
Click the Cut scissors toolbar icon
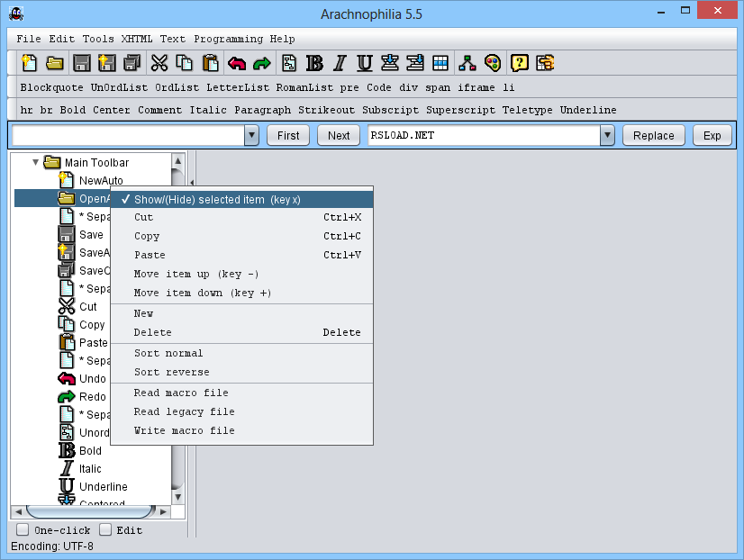(x=159, y=63)
